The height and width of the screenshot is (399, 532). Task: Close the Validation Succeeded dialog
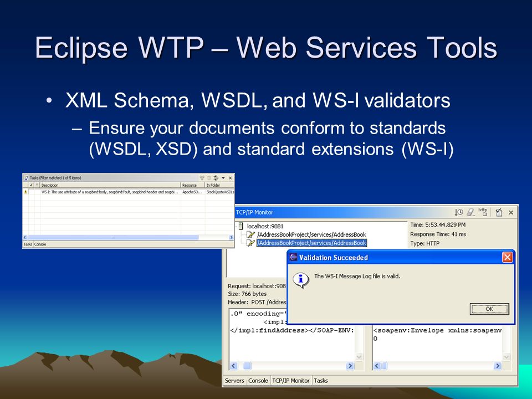507,258
